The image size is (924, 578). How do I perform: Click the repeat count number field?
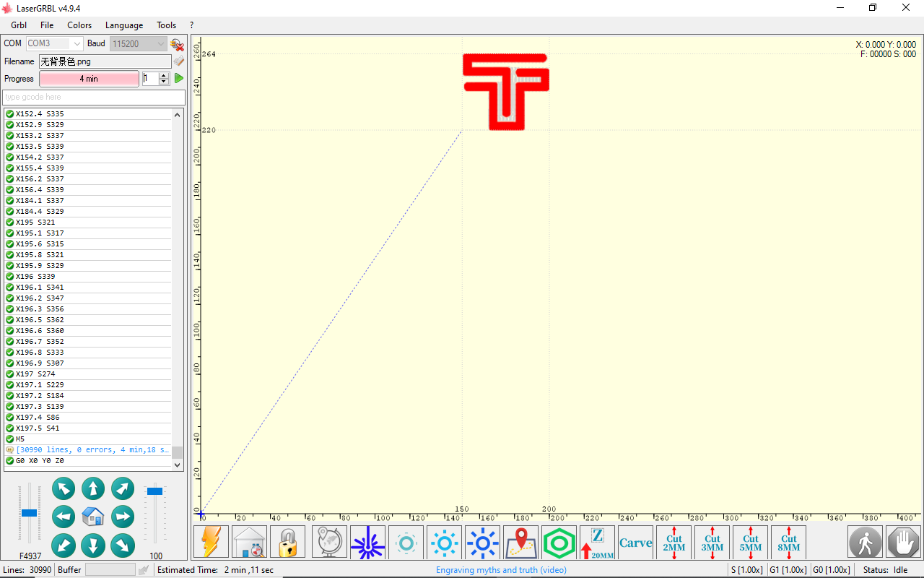(150, 79)
